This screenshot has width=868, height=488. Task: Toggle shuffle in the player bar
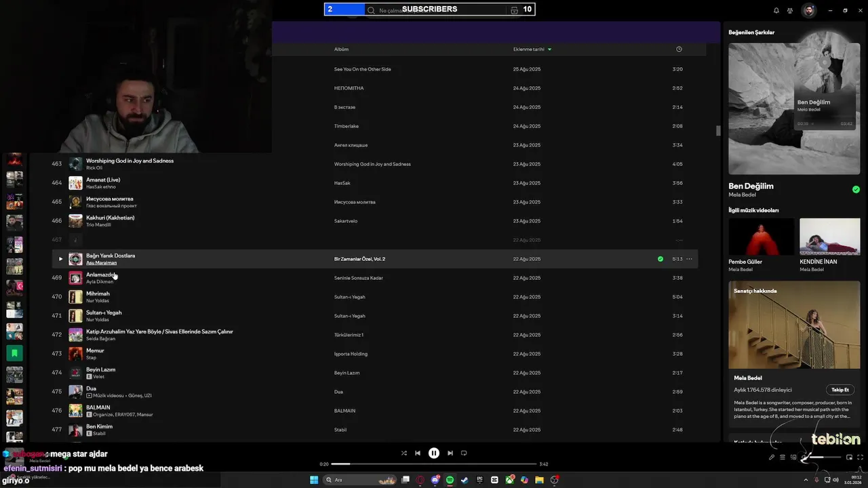pyautogui.click(x=404, y=453)
